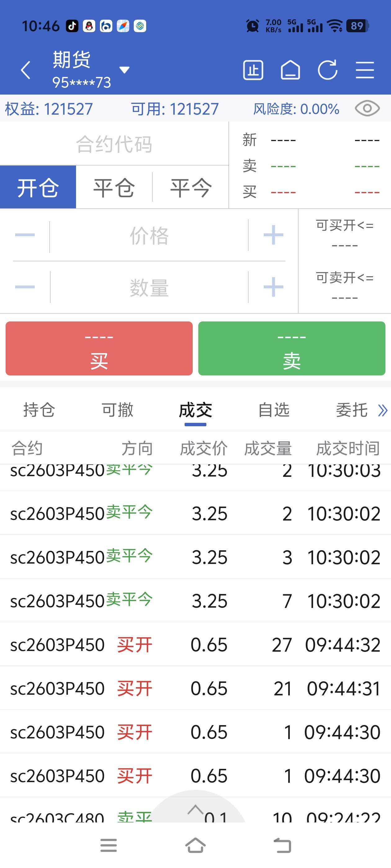Toggle account balance visibility eye icon
391x868 pixels.
367,108
